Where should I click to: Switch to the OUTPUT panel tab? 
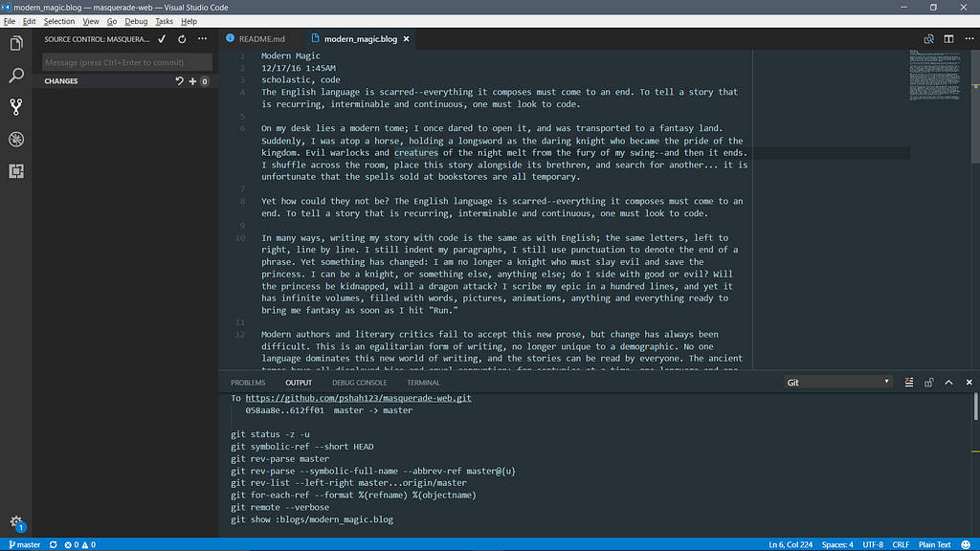(x=299, y=383)
